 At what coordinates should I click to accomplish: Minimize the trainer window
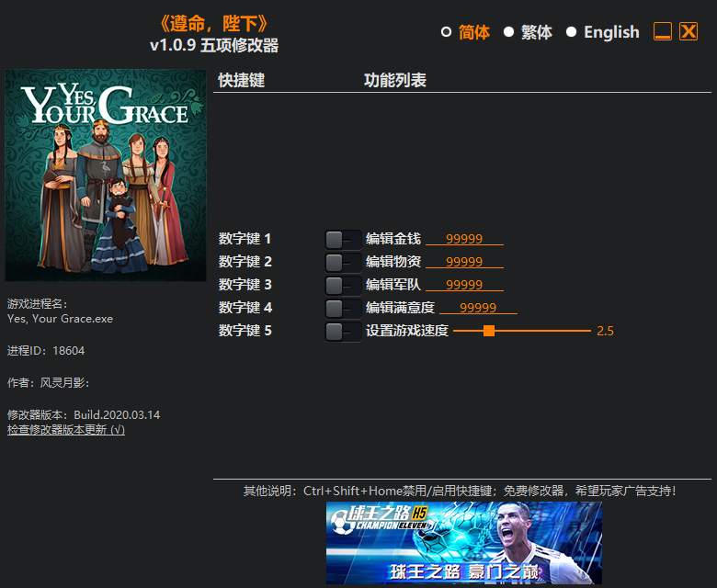pos(663,31)
